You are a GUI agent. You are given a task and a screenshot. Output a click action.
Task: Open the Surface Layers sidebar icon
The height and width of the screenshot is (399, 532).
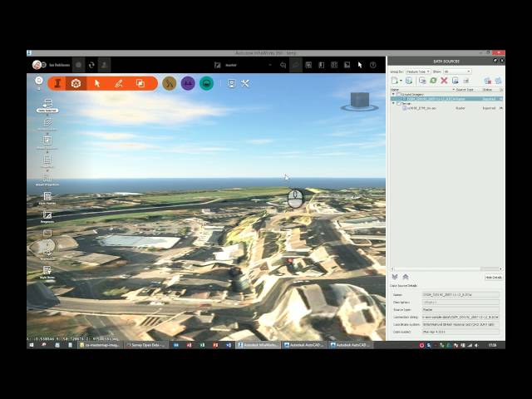[x=47, y=124]
